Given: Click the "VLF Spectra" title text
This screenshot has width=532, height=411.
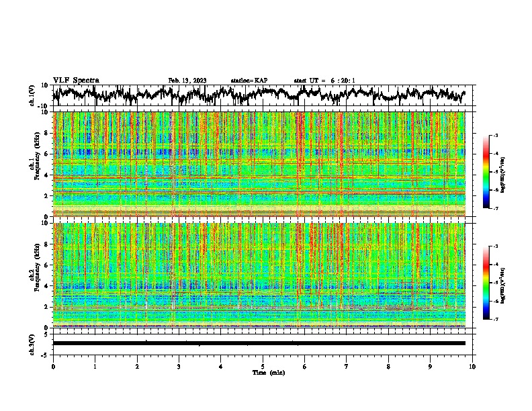Looking at the screenshot, I should click(76, 81).
